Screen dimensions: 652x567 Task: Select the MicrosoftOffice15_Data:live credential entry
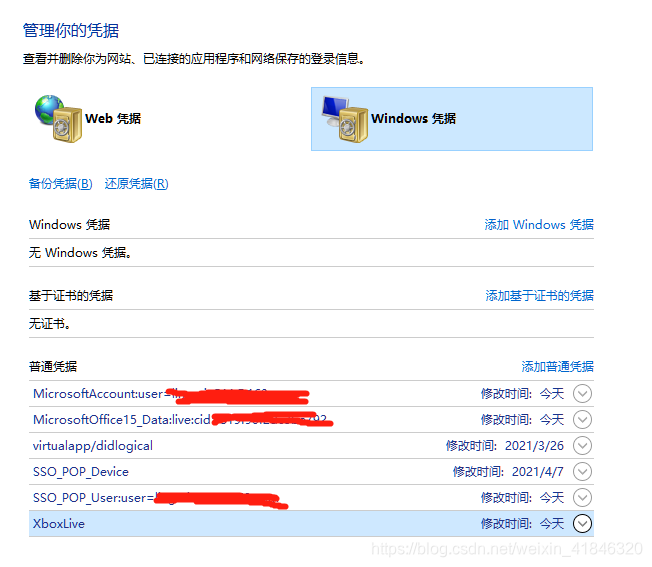coord(311,419)
